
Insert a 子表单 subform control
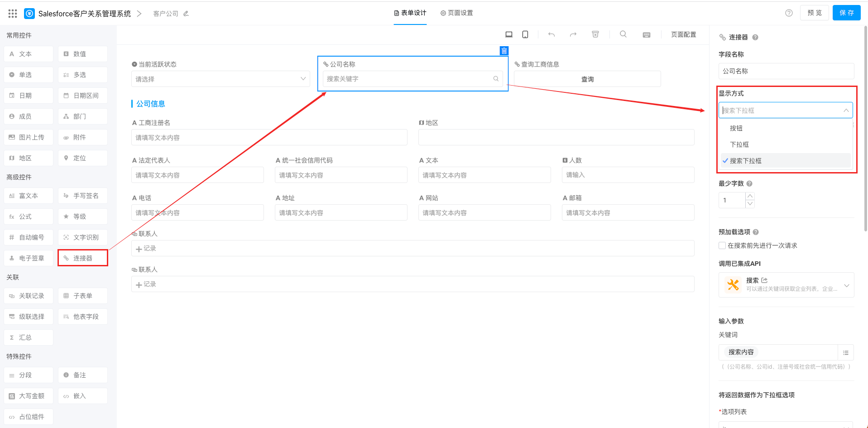point(82,295)
